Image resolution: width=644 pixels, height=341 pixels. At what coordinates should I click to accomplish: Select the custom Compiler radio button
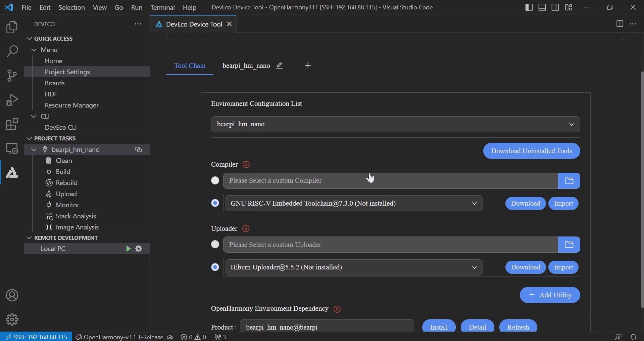(215, 181)
